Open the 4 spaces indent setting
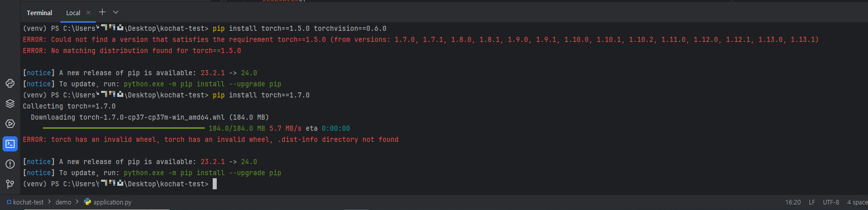The height and width of the screenshot is (210, 868). [x=857, y=202]
